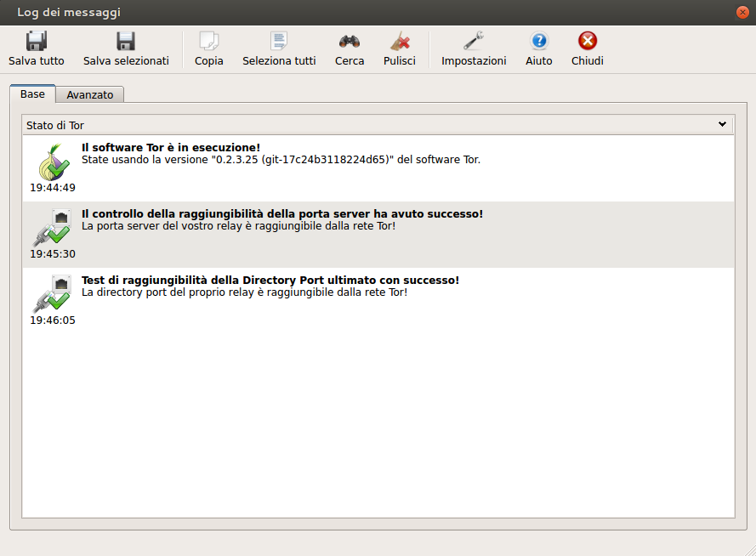Expand the Stato di Tor column arrow
The height and width of the screenshot is (556, 756).
tap(722, 124)
